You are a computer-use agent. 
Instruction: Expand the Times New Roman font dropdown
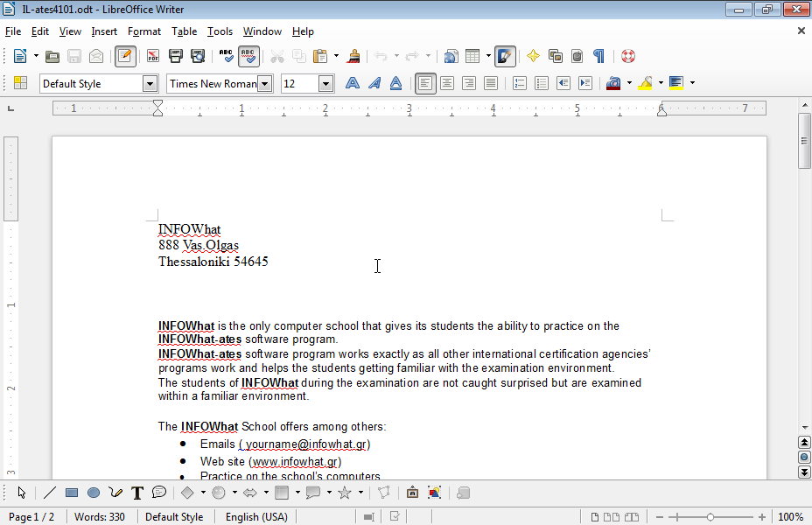coord(264,83)
